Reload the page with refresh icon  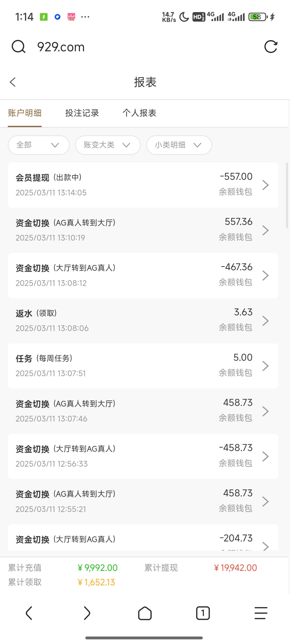pyautogui.click(x=271, y=47)
